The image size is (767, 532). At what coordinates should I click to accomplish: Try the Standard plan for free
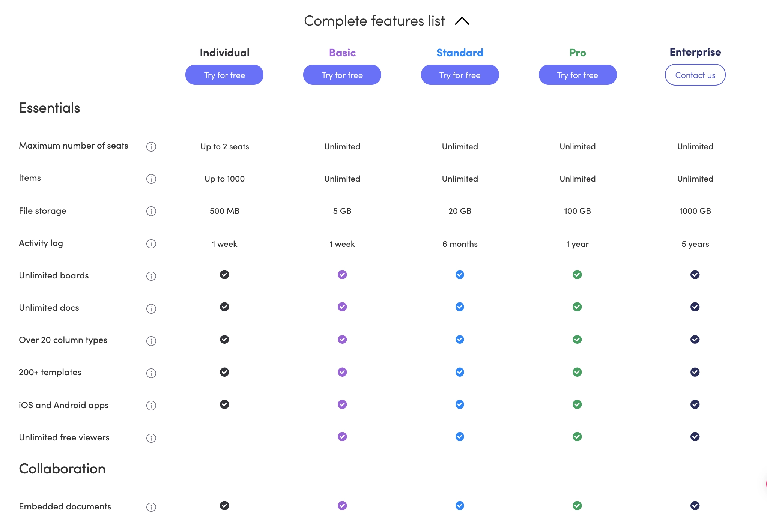[x=459, y=75]
